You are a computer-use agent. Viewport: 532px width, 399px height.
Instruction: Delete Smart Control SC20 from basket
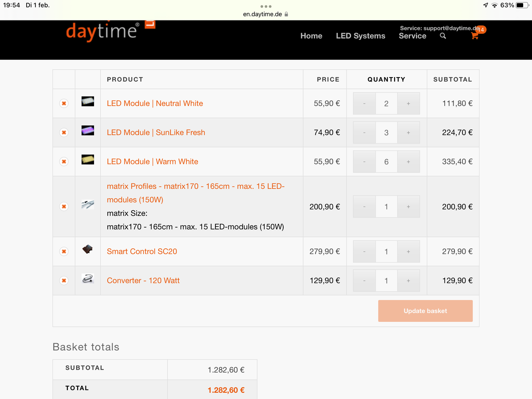coord(64,251)
